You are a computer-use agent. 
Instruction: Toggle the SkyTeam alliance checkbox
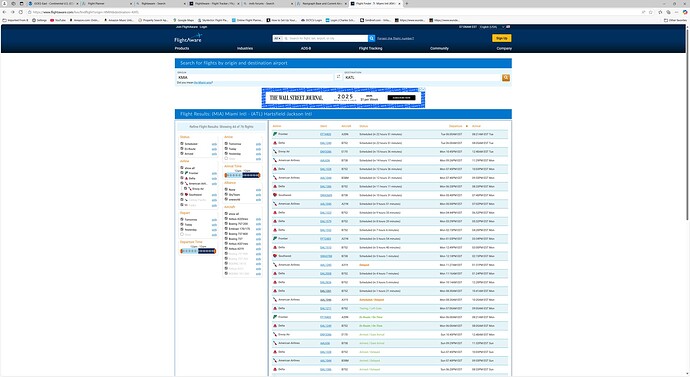coord(226,194)
